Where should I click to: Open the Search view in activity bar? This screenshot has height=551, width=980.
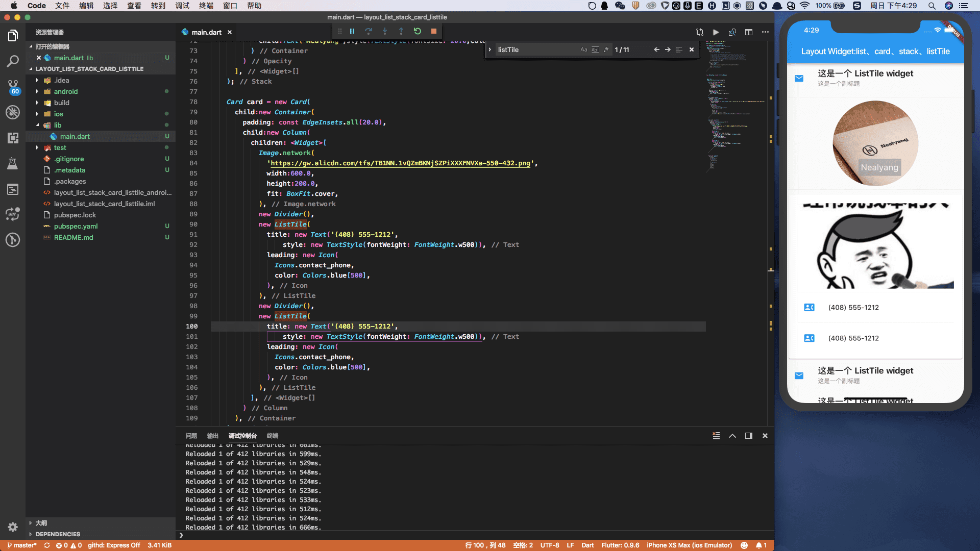point(13,61)
